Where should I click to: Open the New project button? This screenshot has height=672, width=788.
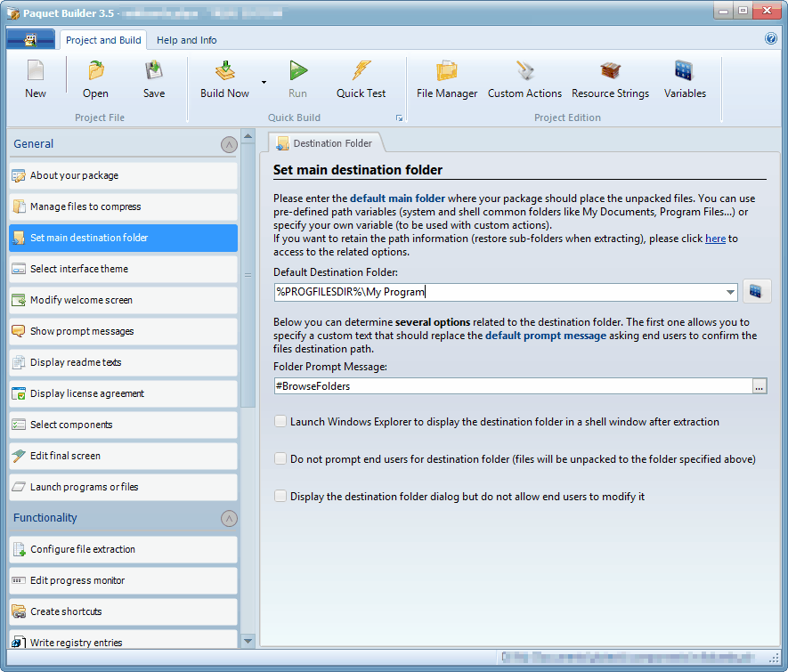(35, 78)
